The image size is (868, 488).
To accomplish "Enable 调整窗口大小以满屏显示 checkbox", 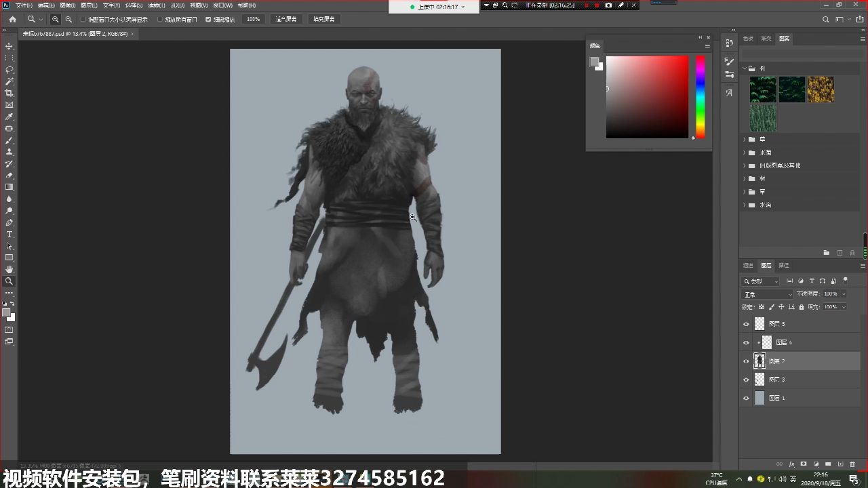I will (x=83, y=20).
